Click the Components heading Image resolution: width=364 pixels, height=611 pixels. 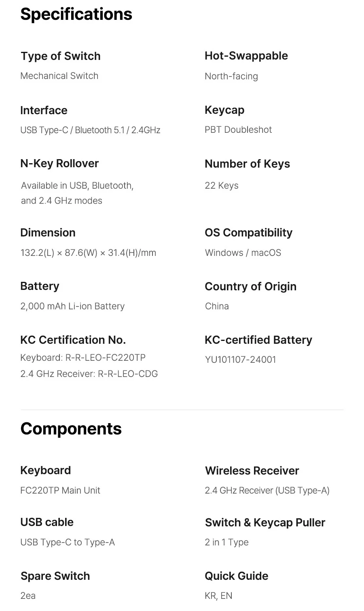click(71, 429)
